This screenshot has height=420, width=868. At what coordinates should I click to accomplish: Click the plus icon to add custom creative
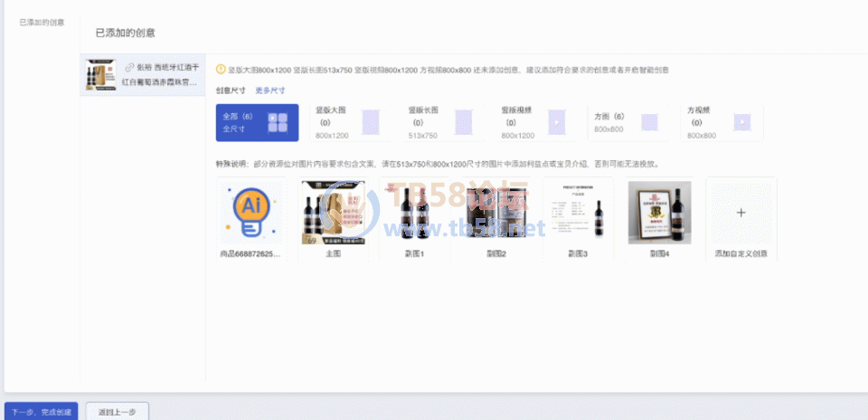[741, 213]
